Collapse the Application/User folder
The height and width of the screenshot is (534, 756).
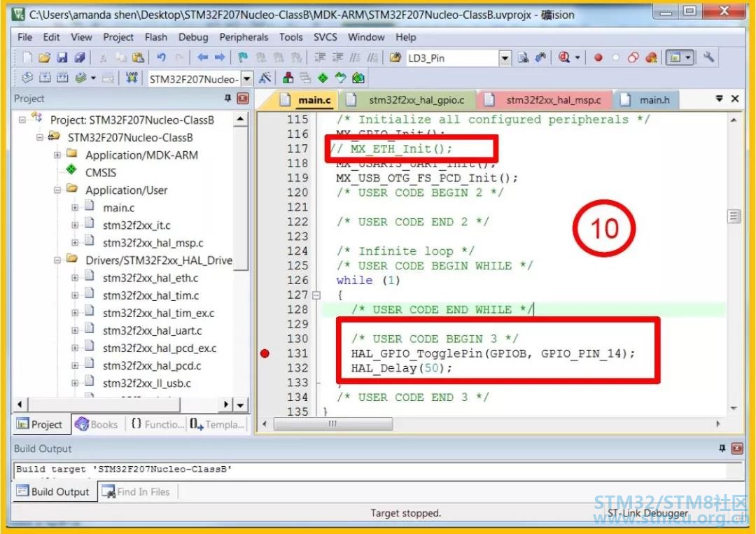(57, 190)
